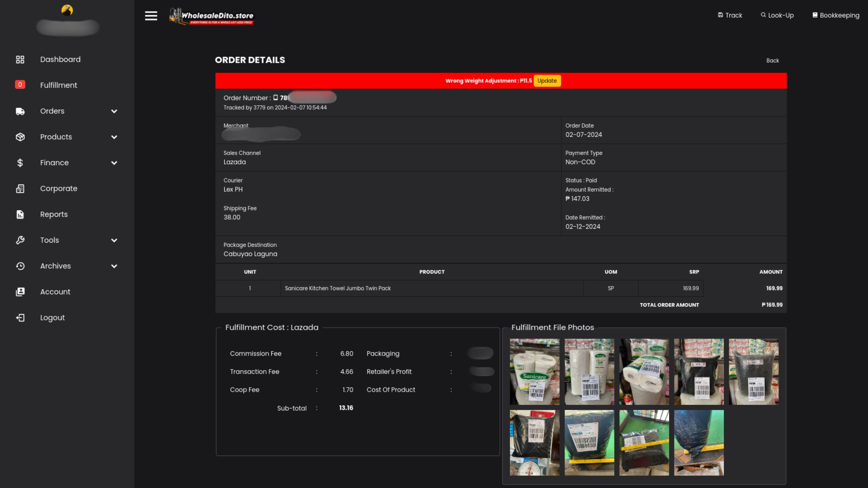This screenshot has height=488, width=868.
Task: Click the WholesaleDito.store logo
Action: pyautogui.click(x=211, y=16)
